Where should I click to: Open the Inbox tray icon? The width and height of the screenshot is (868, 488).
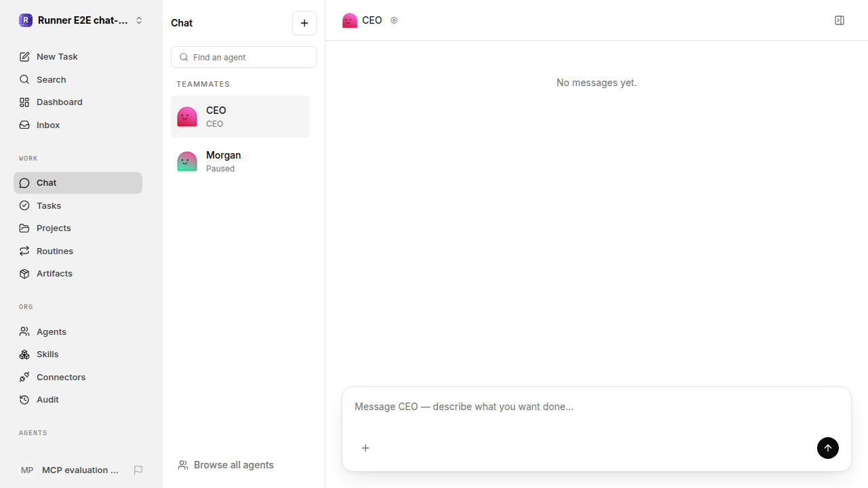(24, 125)
